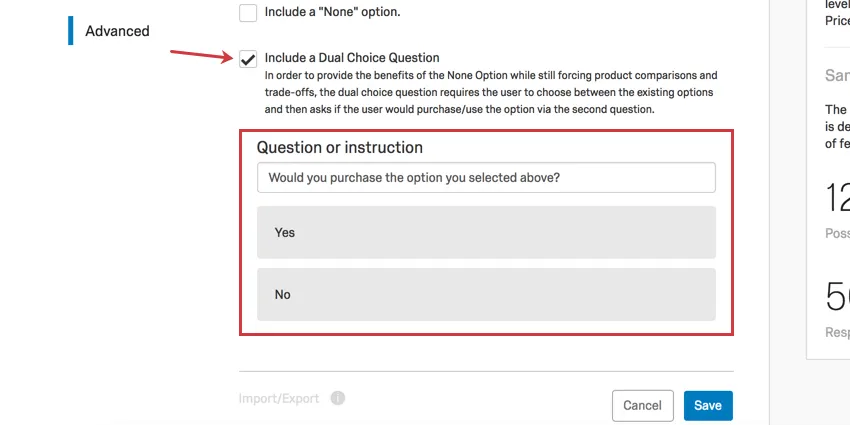The image size is (850, 425).
Task: Open the Advanced section in the sidebar
Action: coord(117,31)
